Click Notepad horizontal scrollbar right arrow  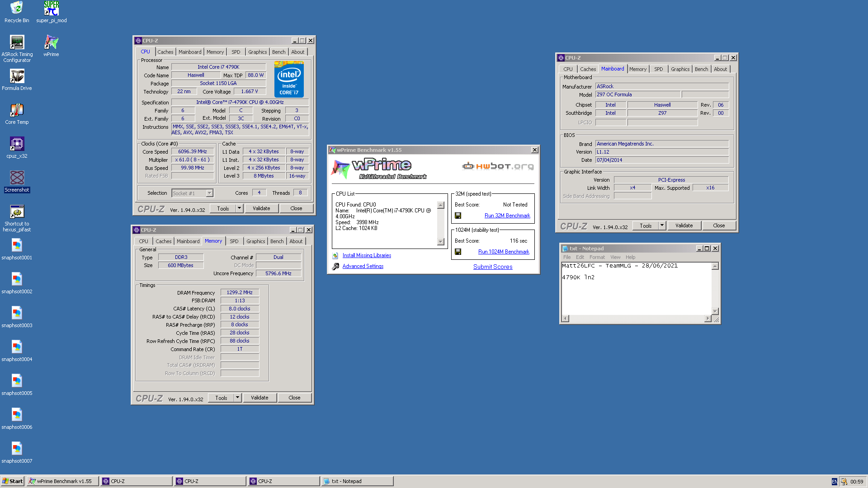pyautogui.click(x=708, y=319)
